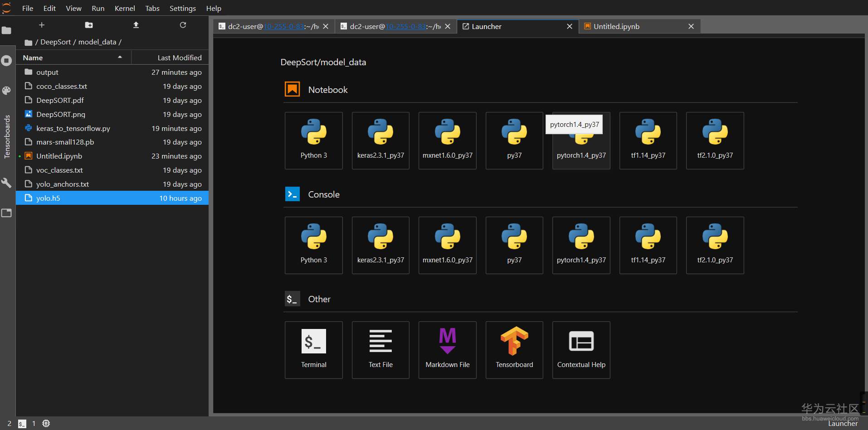The image size is (868, 430).
Task: Select yolo.h5 file row
Action: [x=112, y=198]
